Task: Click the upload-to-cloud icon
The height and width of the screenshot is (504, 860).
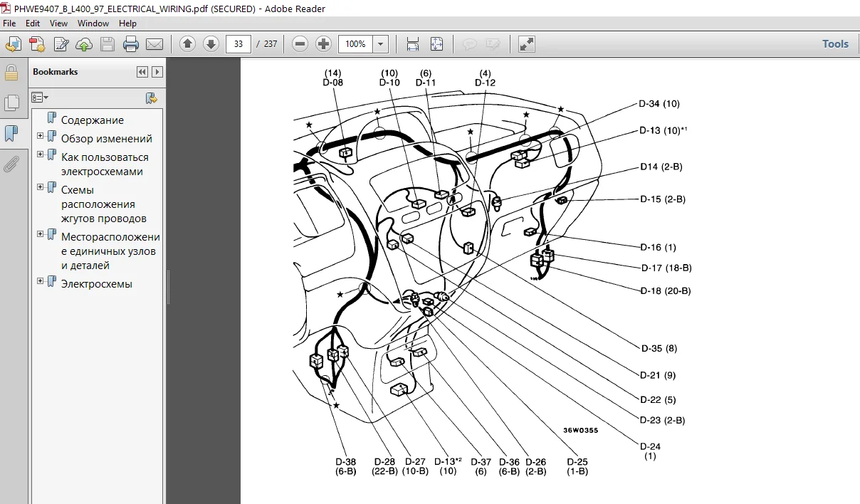Action: tap(84, 44)
